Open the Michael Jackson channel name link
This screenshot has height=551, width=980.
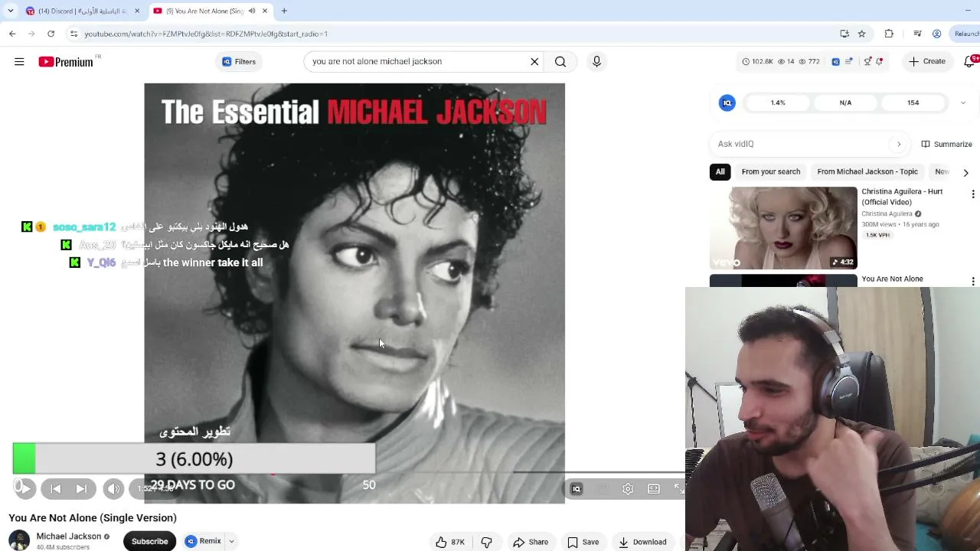69,536
